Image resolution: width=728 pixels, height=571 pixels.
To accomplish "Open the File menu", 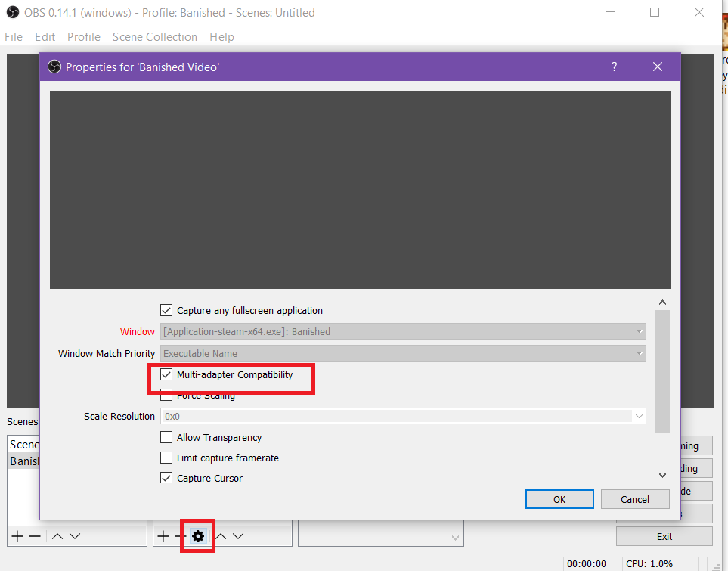I will (x=14, y=37).
